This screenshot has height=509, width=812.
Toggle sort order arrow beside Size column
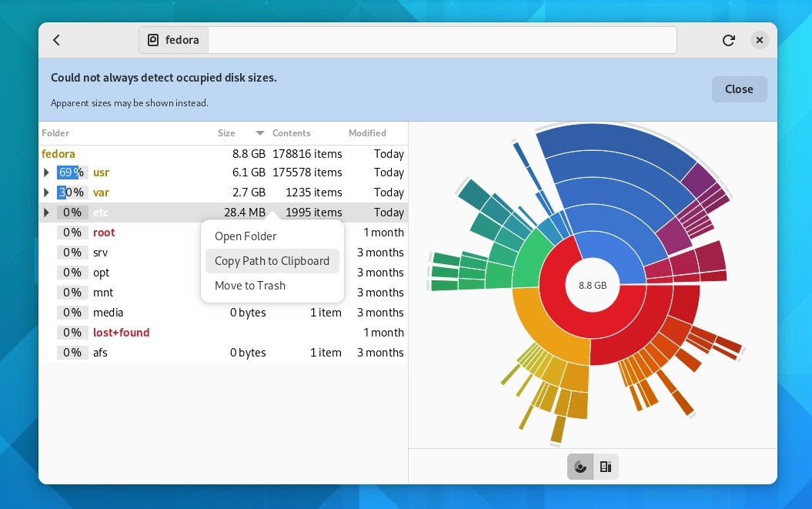[260, 133]
